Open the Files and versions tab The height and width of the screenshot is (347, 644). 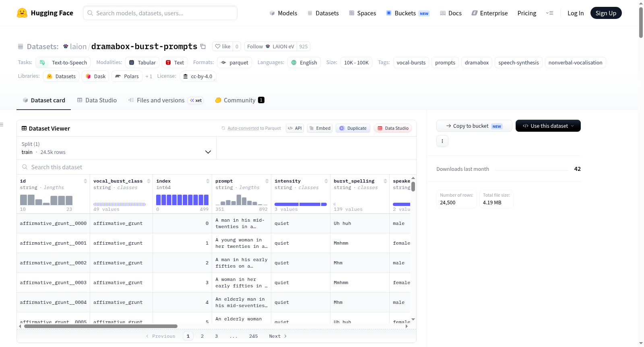tap(166, 100)
